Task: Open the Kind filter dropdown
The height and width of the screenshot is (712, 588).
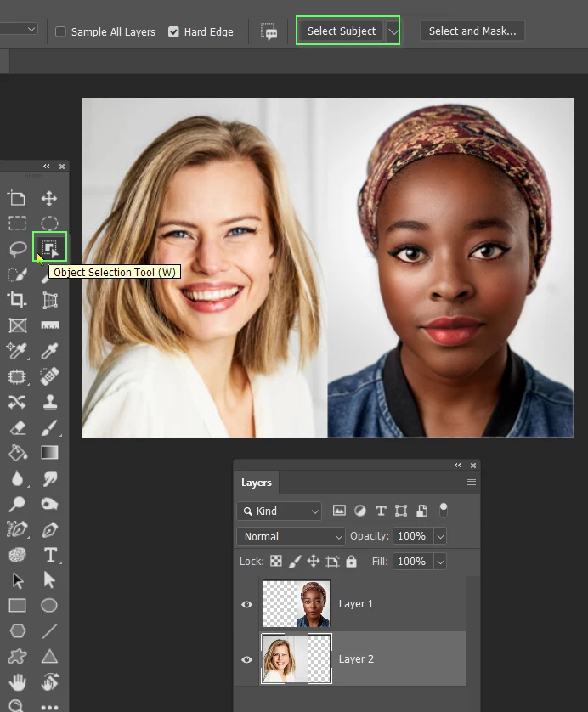Action: click(x=279, y=511)
